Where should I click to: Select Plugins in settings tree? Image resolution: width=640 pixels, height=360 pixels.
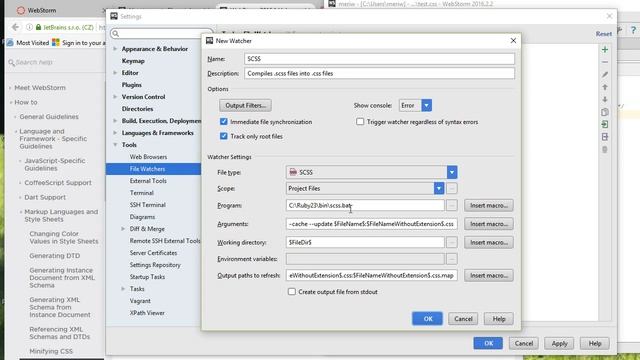coord(131,85)
